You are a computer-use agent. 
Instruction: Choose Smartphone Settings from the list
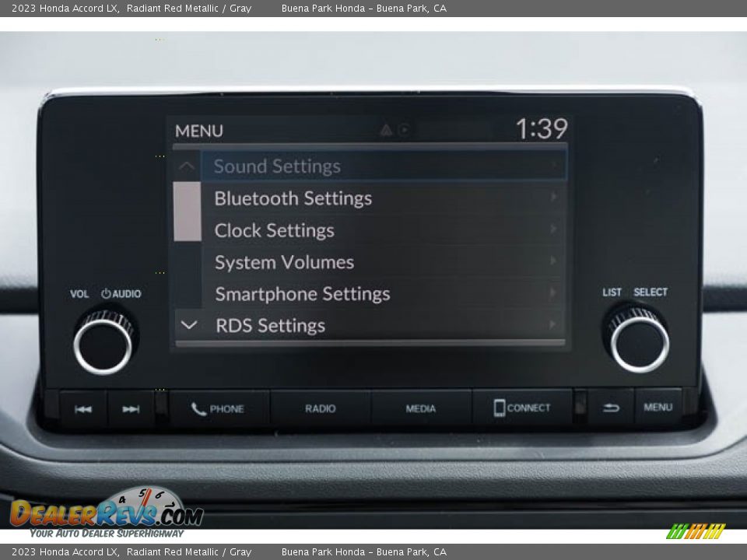pyautogui.click(x=384, y=294)
